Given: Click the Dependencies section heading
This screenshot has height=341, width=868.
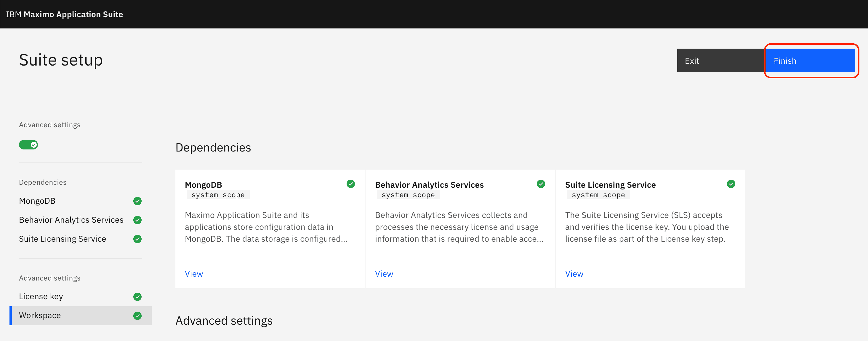Looking at the screenshot, I should tap(213, 147).
